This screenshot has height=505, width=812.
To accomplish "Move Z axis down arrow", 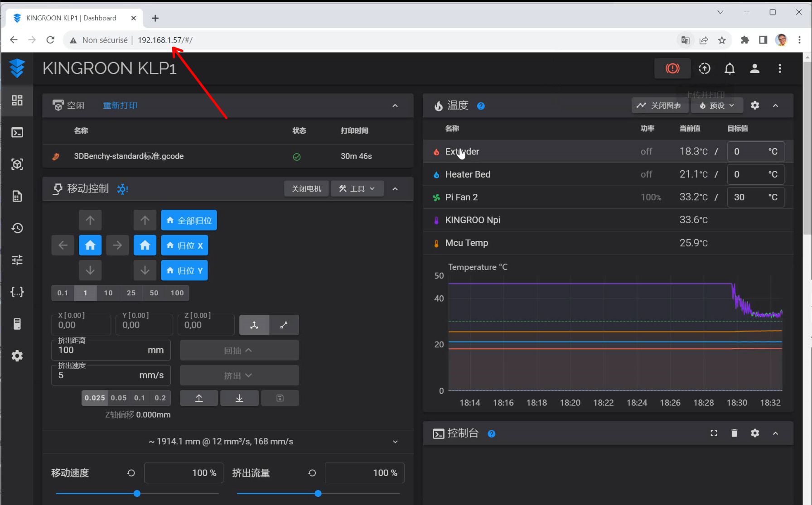I will 145,270.
